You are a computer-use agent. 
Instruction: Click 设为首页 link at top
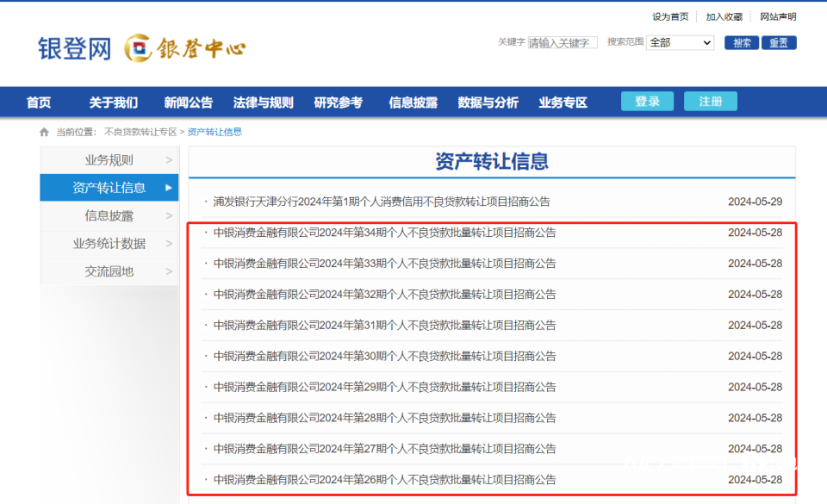(x=670, y=17)
